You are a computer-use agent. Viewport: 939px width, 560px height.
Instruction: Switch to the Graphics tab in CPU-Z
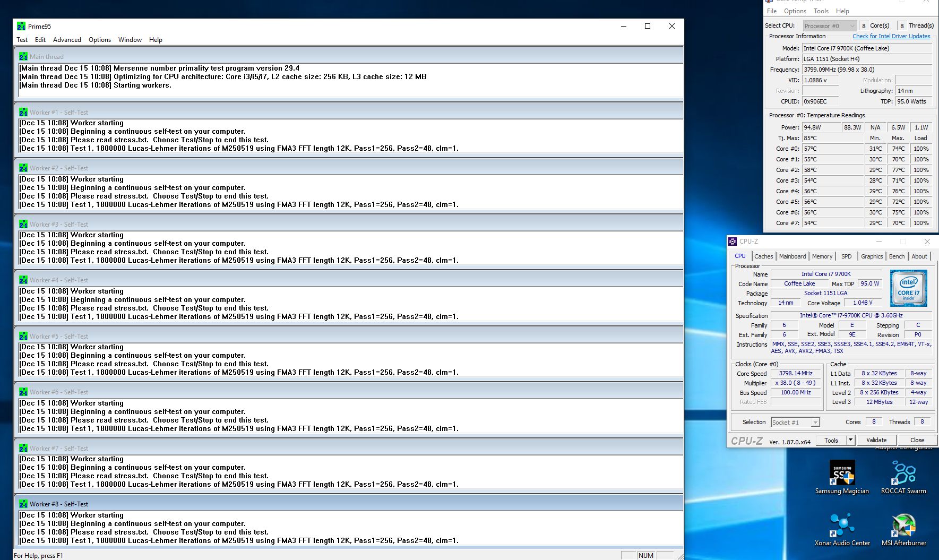point(872,256)
